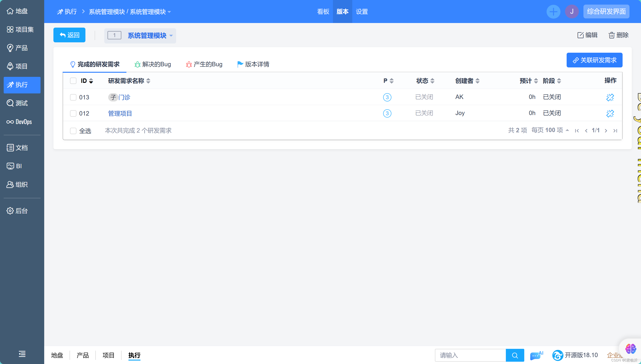Open the 版本详情 tab
Viewport: 641px width, 364px height.
click(253, 64)
